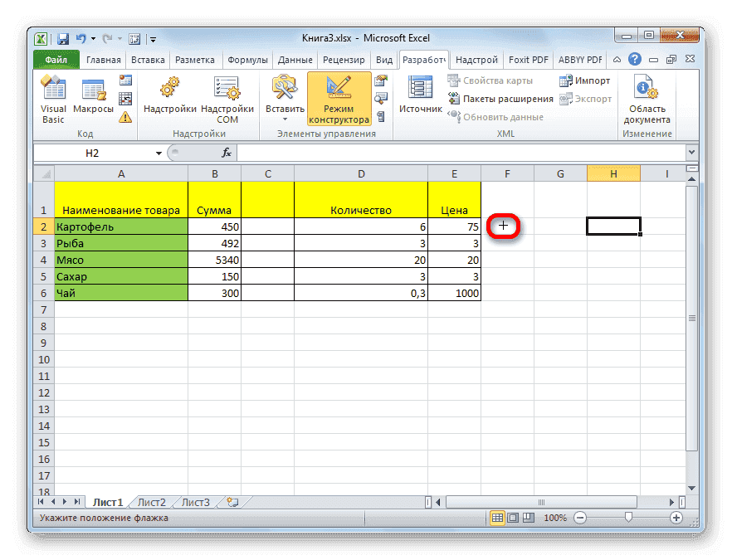The image size is (732, 560).
Task: Switch to page layout view in status bar
Action: (513, 516)
